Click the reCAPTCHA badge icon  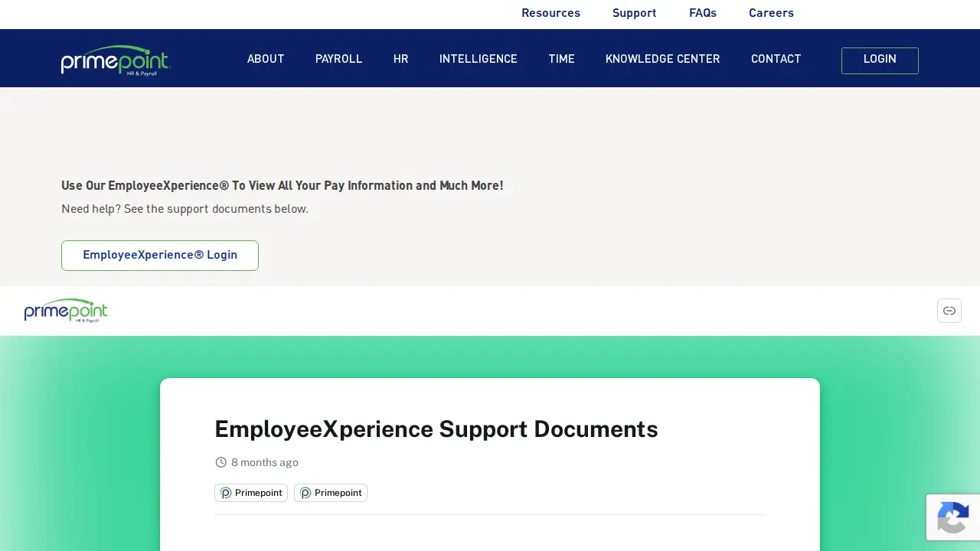point(953,517)
